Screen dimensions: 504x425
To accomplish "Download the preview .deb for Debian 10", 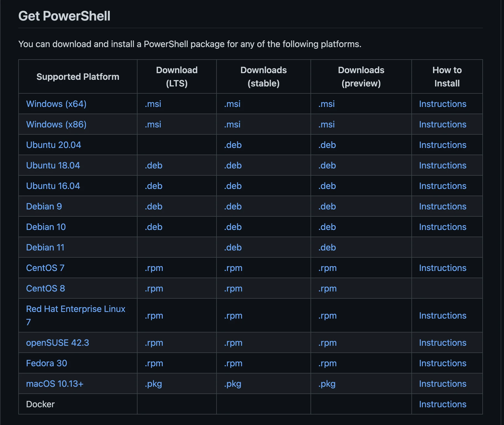I will coord(327,227).
